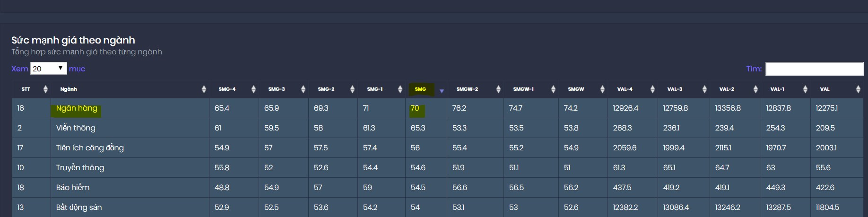The height and width of the screenshot is (217, 868).
Task: Toggle sort arrows on SMG-2 column
Action: [x=352, y=89]
